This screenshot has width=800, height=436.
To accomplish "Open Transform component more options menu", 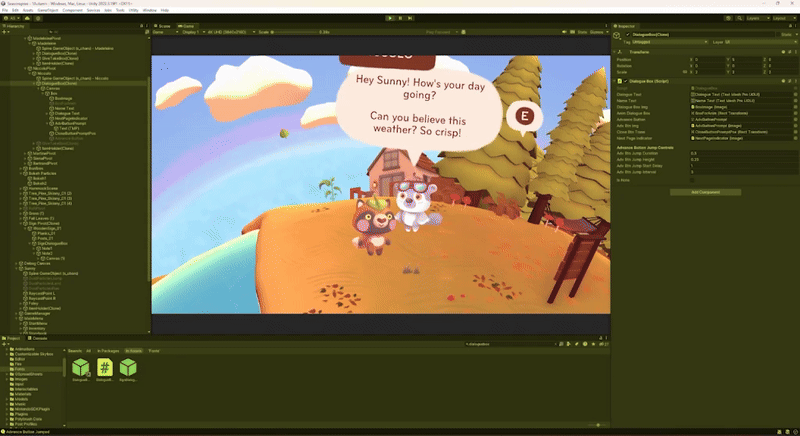I will 795,52.
